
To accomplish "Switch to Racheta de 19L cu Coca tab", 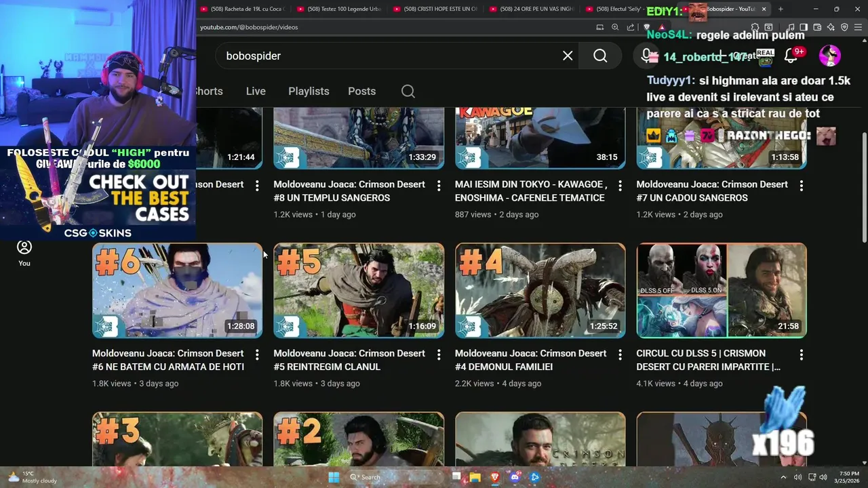I will coord(242,9).
